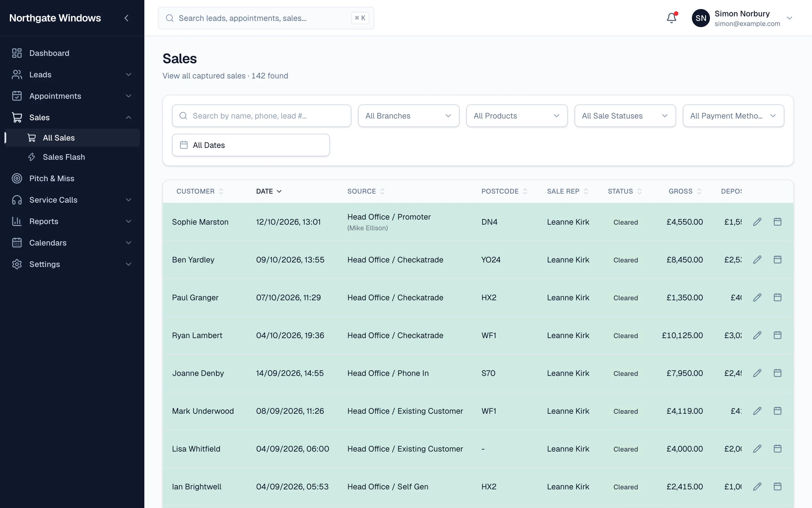Screen dimensions: 812x508
Task: Open the calendar icon for Sophie Marston
Action: coord(777,222)
